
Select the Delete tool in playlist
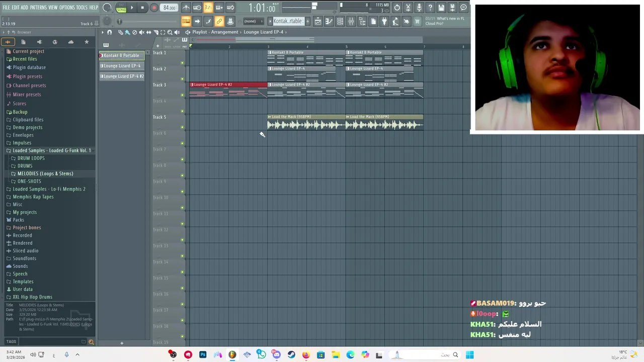[x=134, y=32]
